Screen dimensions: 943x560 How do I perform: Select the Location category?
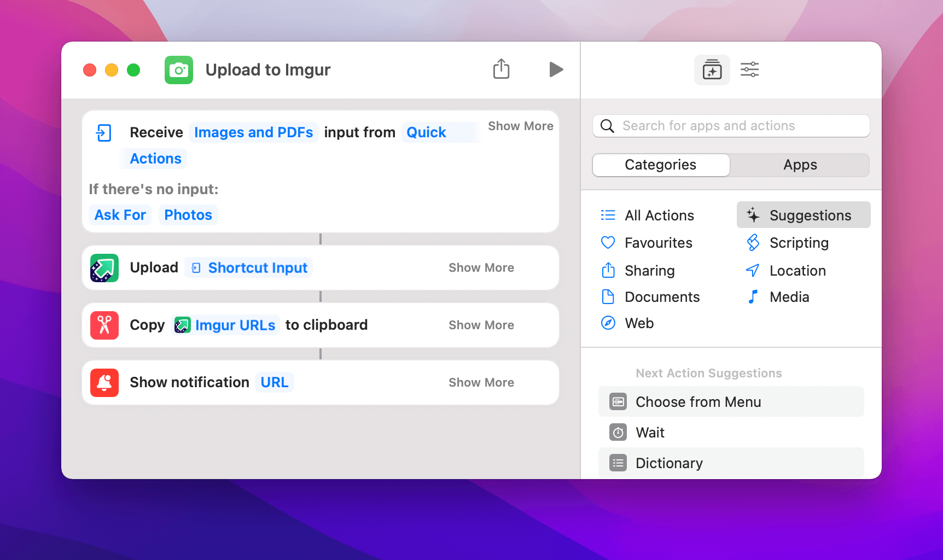(x=798, y=270)
